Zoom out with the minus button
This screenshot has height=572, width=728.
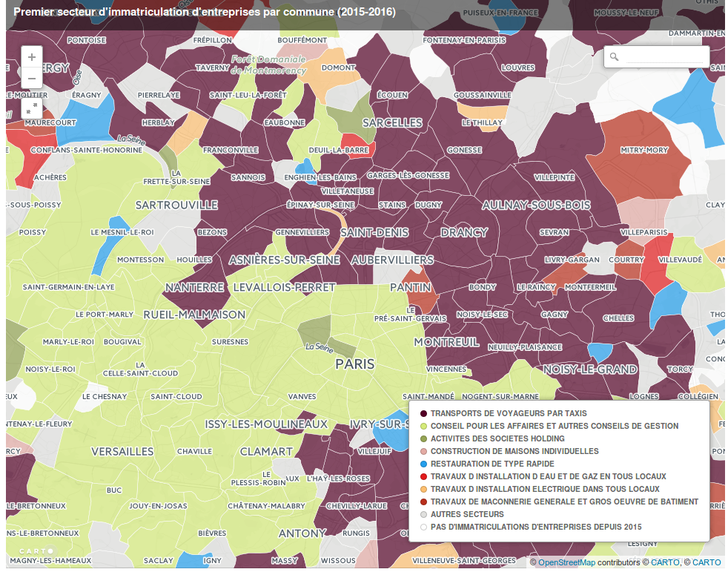(32, 78)
